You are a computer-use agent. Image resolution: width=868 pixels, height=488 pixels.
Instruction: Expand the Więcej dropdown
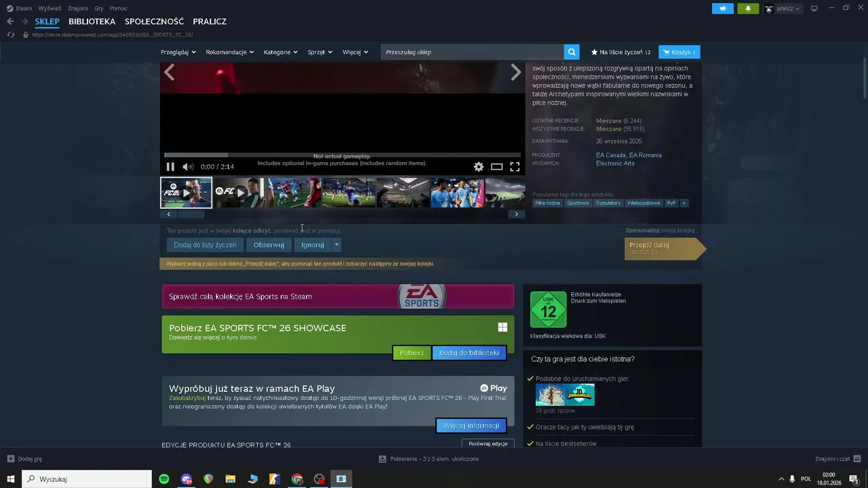(355, 52)
